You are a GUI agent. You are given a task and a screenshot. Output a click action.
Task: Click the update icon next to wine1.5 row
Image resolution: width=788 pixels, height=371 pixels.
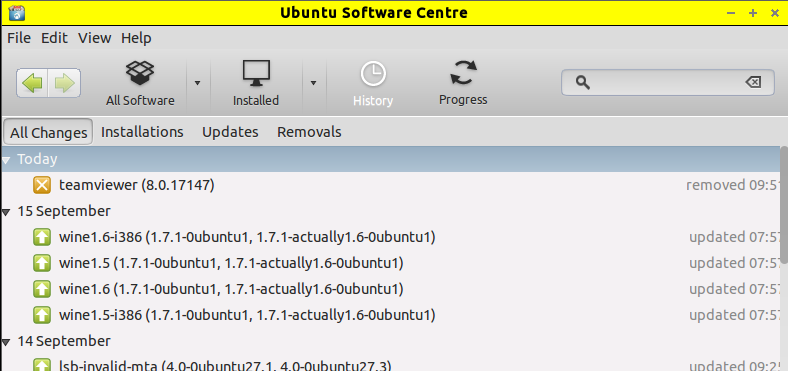coord(42,263)
